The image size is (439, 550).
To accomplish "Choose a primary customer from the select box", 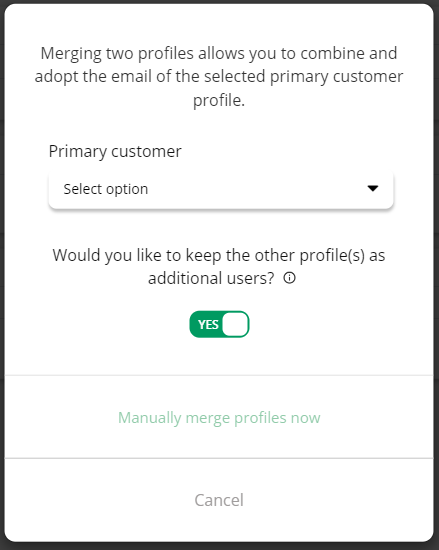I will [x=221, y=189].
